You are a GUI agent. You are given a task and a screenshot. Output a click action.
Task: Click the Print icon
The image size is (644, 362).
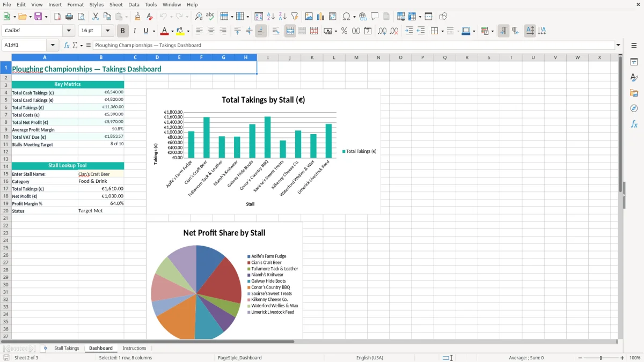pos(69,17)
